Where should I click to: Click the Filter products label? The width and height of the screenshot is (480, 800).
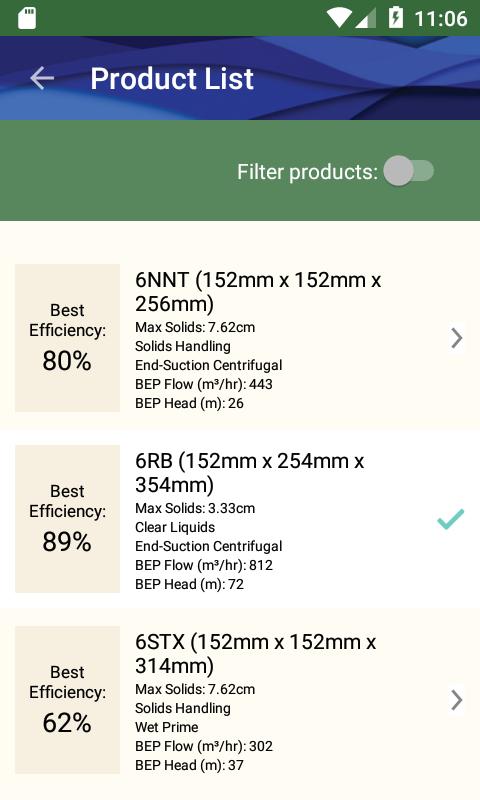[307, 172]
